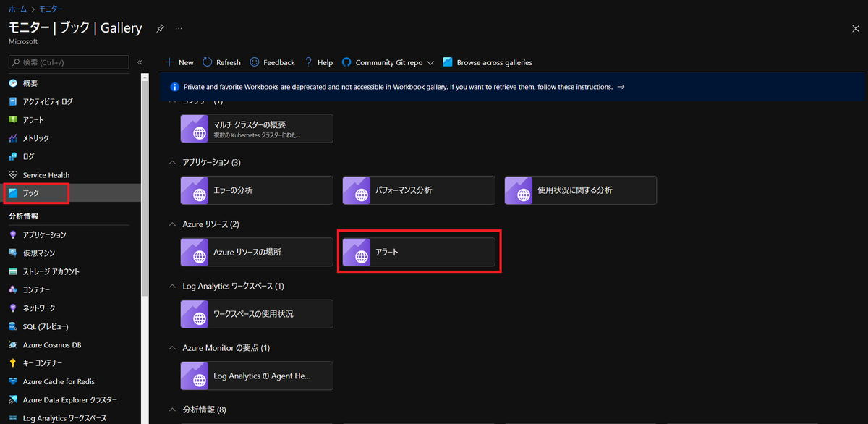This screenshot has height=424, width=868.
Task: Click the info icon in deprecation banner
Action: click(174, 87)
